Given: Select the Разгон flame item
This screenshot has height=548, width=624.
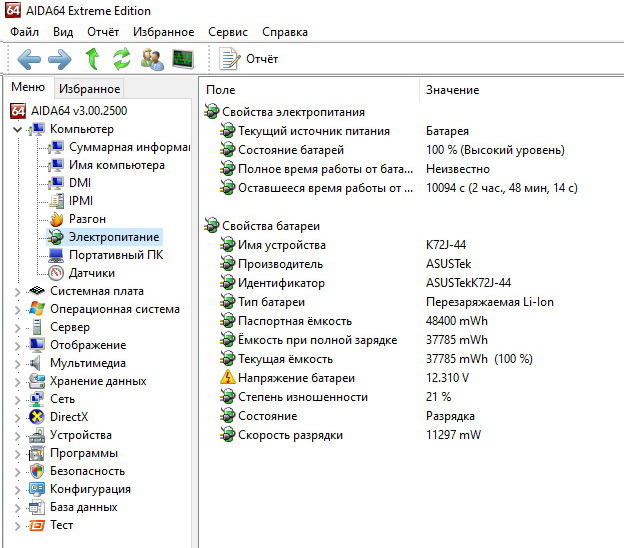Looking at the screenshot, I should coord(87,219).
